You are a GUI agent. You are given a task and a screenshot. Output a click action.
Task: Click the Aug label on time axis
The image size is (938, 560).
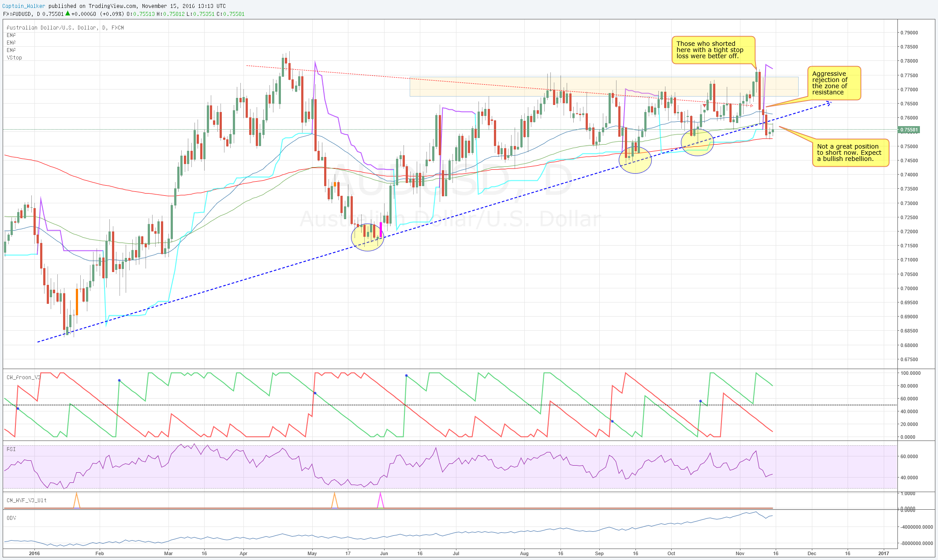524,553
